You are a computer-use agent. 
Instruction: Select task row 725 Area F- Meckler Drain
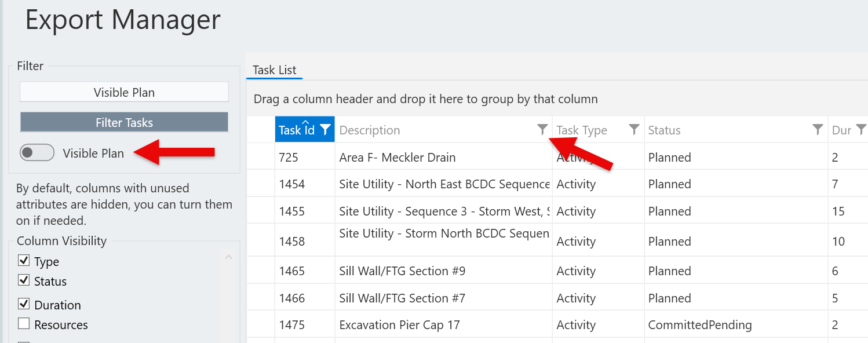coord(397,158)
